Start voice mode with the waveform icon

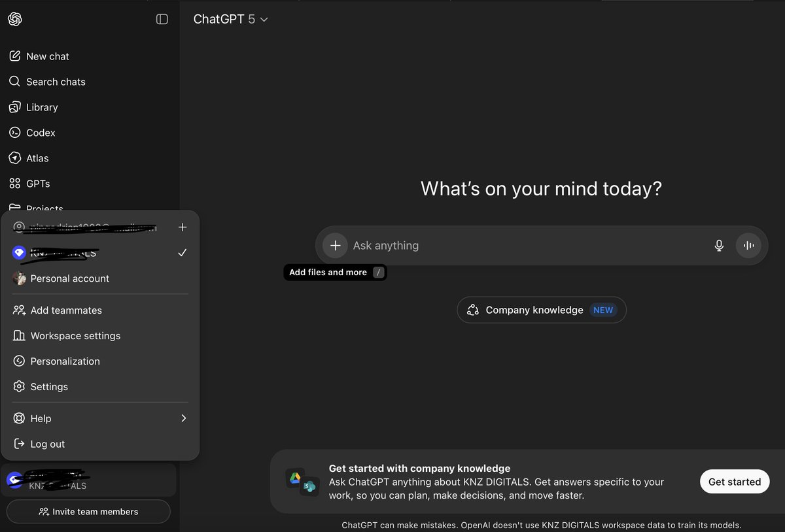(749, 246)
